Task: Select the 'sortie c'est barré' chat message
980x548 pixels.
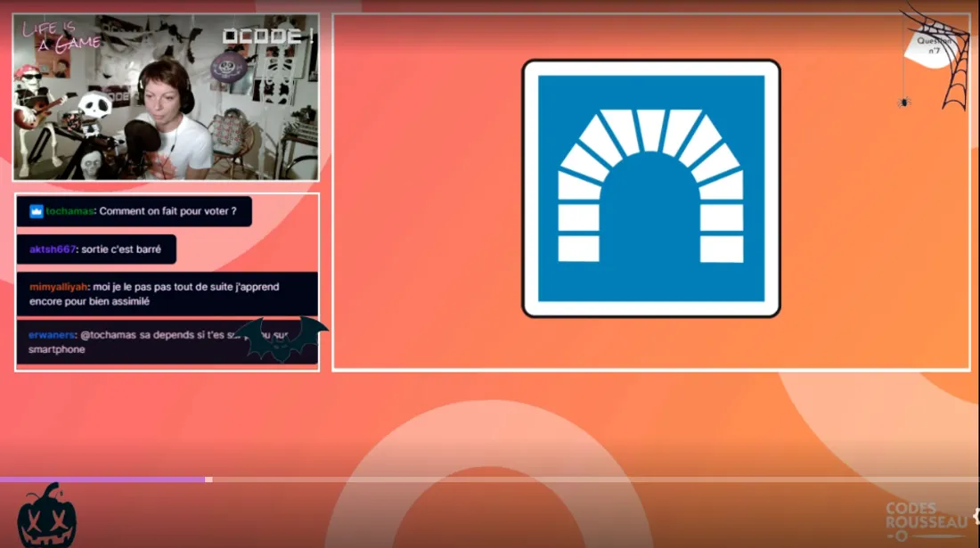Action: pos(121,249)
